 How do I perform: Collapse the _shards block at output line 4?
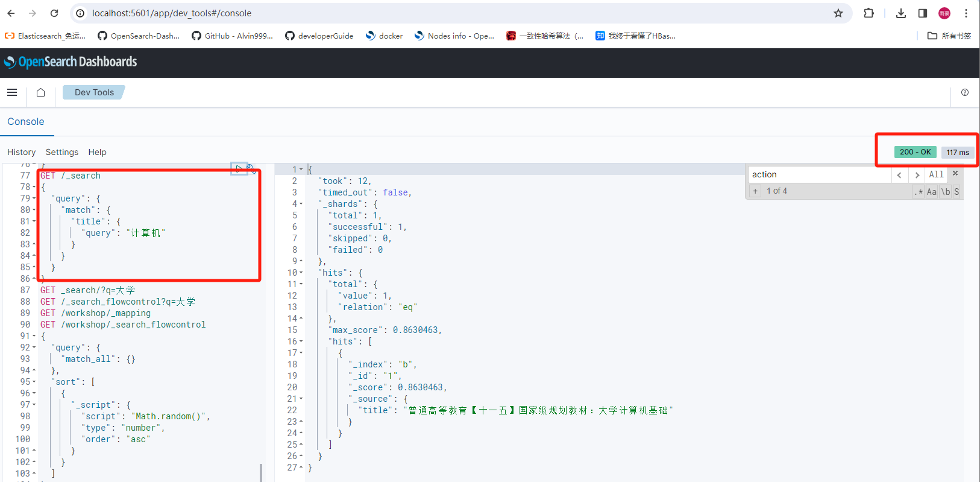click(x=301, y=204)
